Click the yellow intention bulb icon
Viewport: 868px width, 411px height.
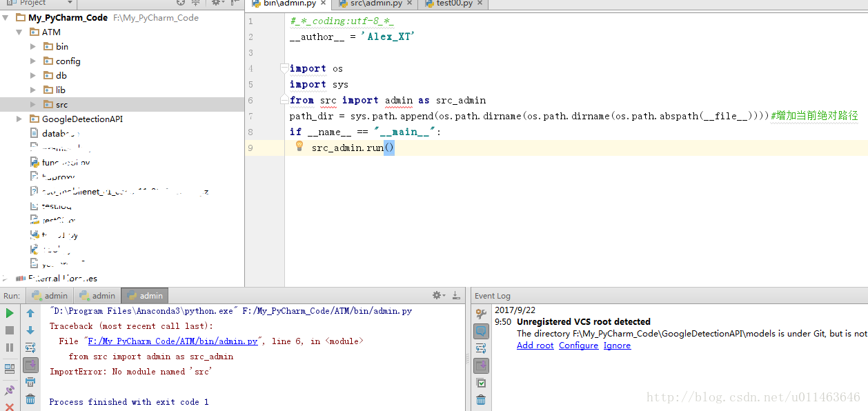tap(299, 146)
